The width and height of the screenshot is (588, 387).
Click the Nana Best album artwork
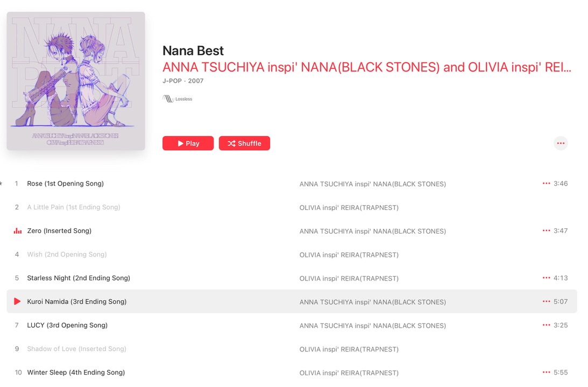point(76,81)
